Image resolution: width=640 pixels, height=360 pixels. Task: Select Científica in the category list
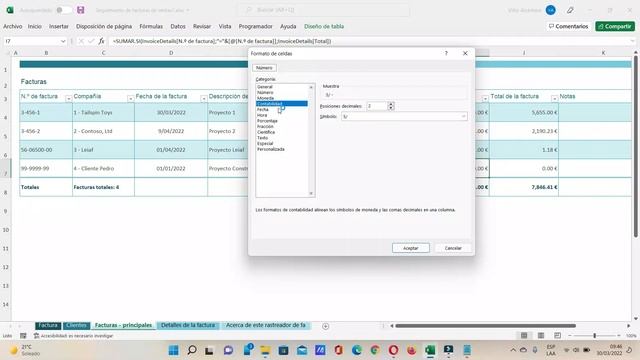pyautogui.click(x=266, y=132)
